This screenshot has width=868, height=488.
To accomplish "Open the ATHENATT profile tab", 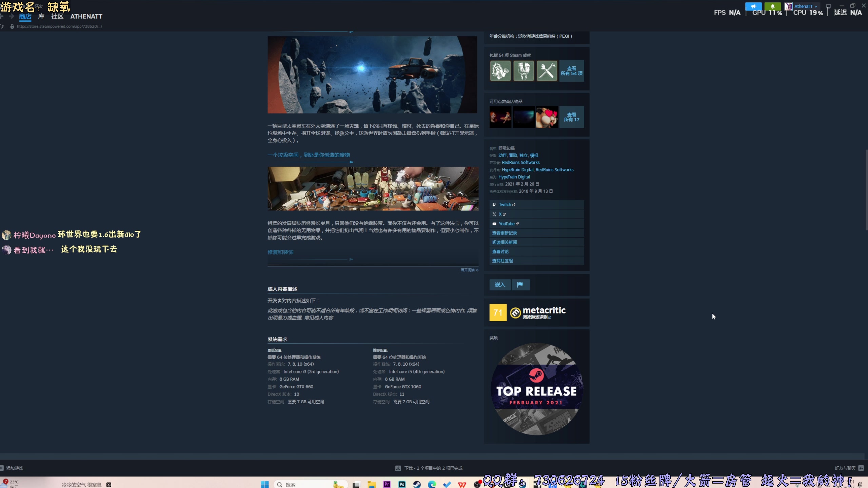I will (x=86, y=16).
